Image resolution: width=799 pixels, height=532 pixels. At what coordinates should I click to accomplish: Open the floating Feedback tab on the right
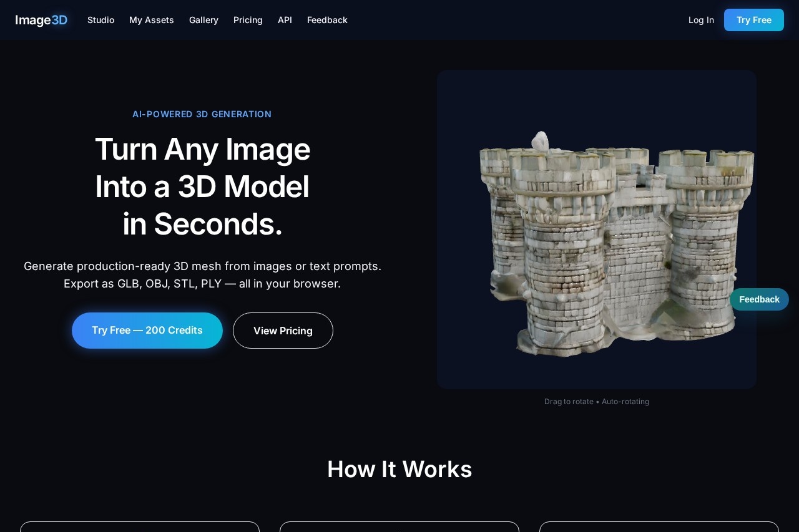[x=759, y=299]
